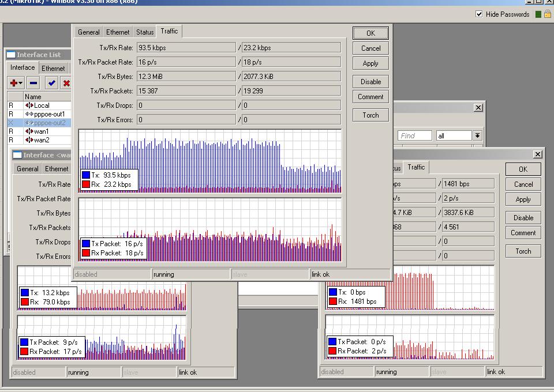Viewport: 554px width, 392px height.
Task: Toggle the Hide Passwords checkbox
Action: [x=479, y=14]
